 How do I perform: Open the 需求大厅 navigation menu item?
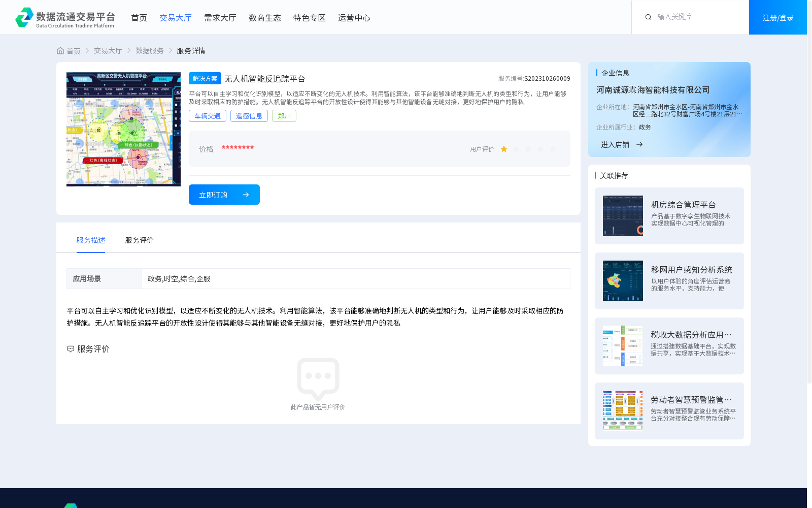[220, 18]
